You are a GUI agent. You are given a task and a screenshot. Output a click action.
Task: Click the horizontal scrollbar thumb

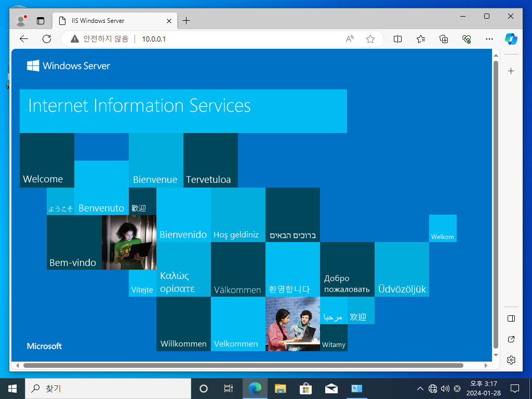(x=243, y=365)
